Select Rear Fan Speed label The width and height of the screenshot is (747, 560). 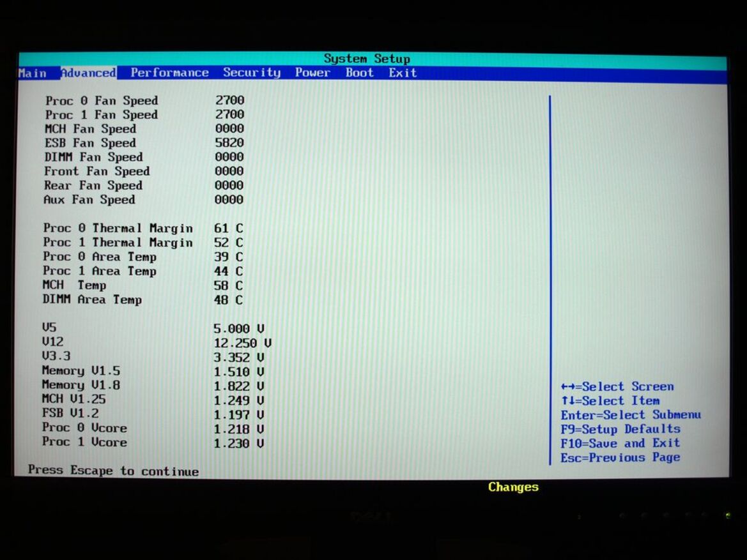click(x=93, y=185)
